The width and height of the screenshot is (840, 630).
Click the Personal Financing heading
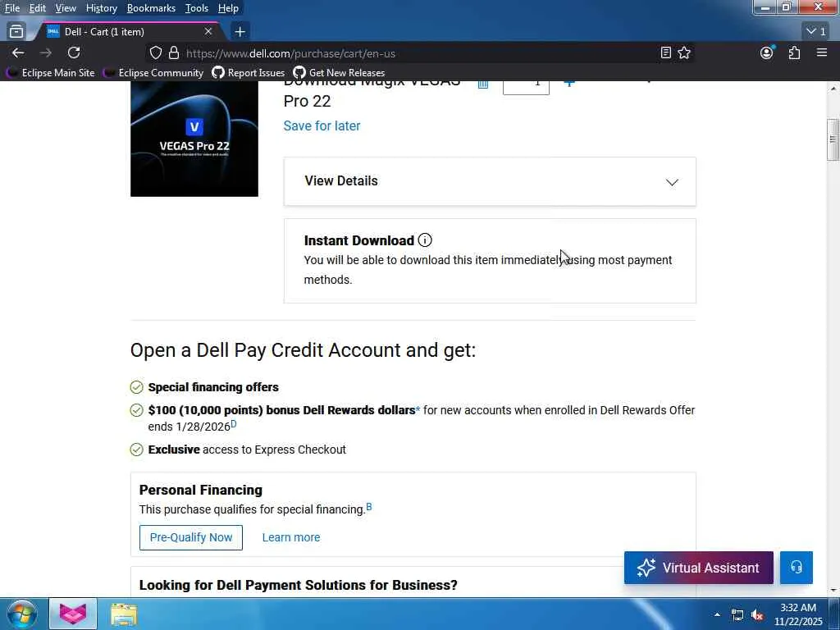coord(201,491)
